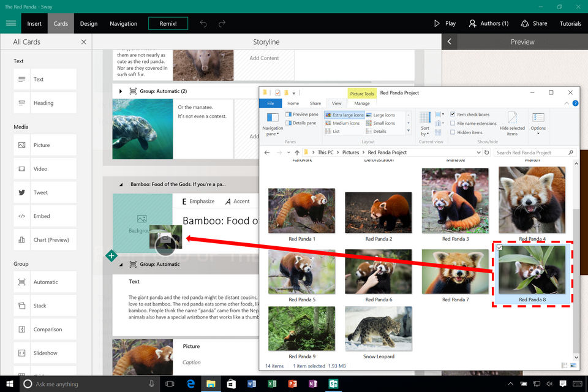Click the green add content plus button

click(111, 255)
